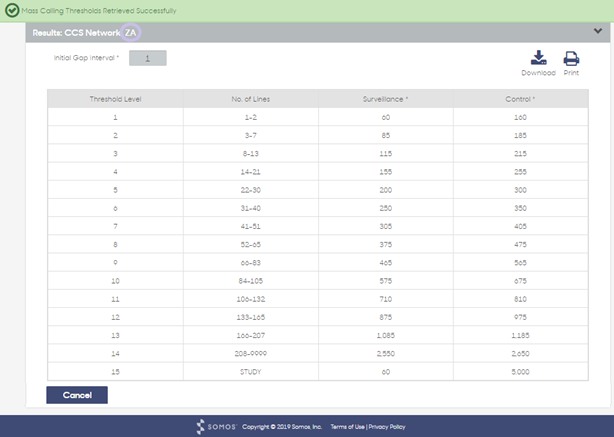The width and height of the screenshot is (614, 437).
Task: Open the Privacy Policy link
Action: tap(387, 427)
